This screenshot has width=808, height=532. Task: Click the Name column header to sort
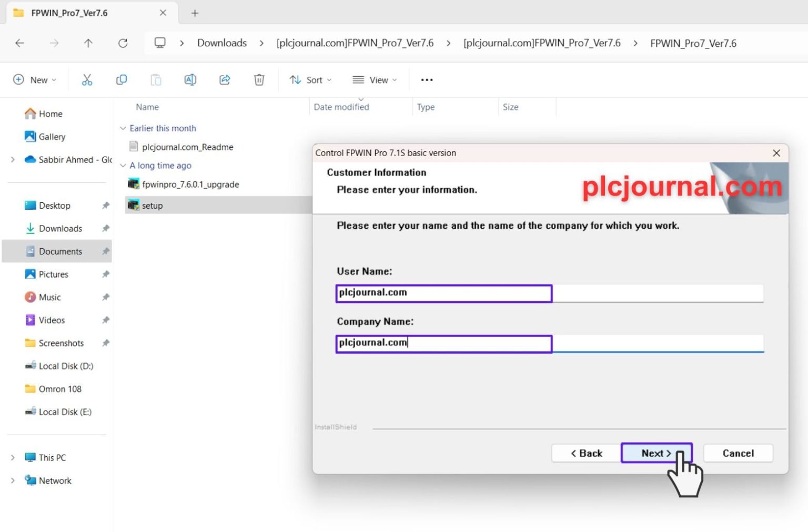pos(147,107)
